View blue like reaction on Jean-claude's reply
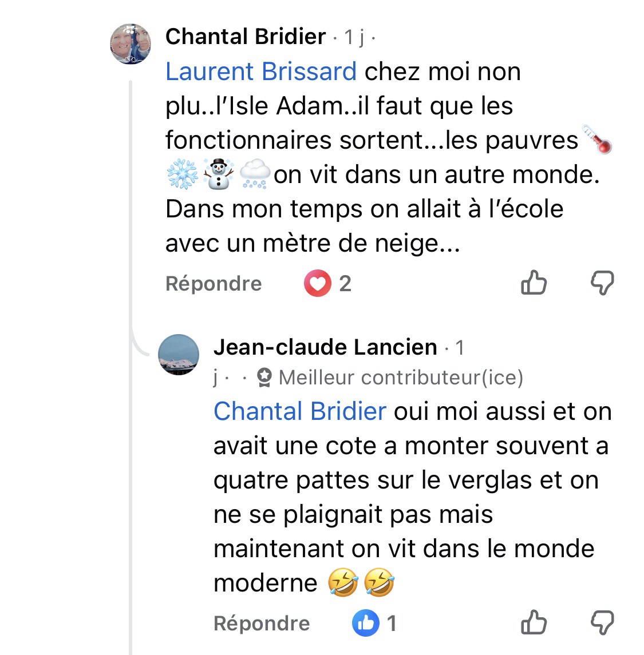This screenshot has width=644, height=655. (365, 624)
